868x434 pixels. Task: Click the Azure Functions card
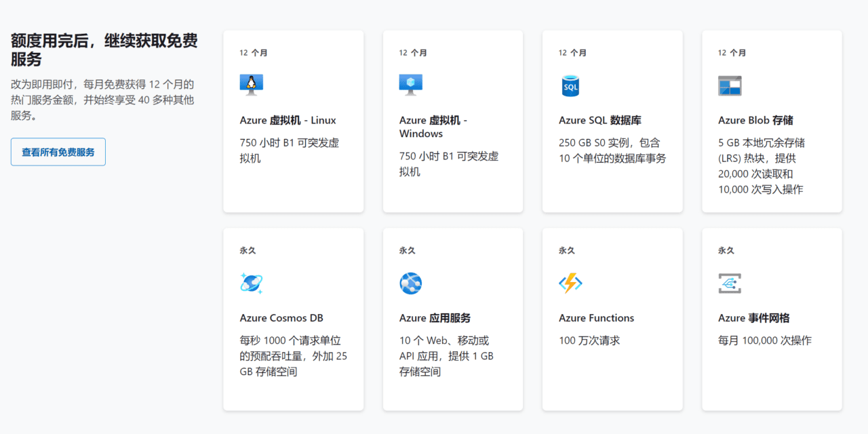coord(612,319)
